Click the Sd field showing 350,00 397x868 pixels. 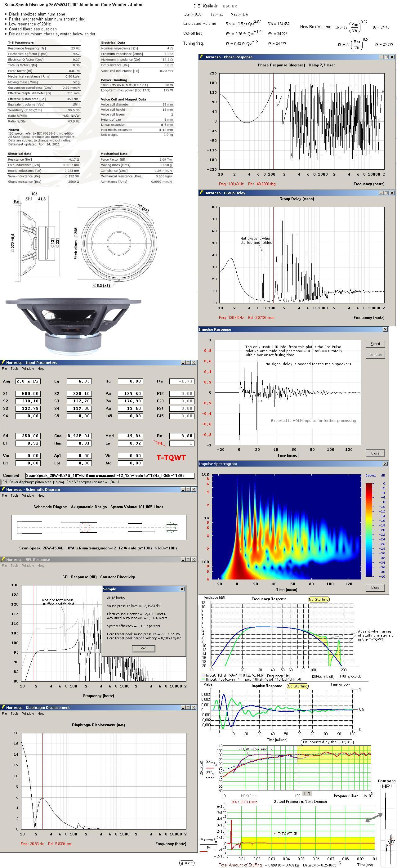(28, 436)
